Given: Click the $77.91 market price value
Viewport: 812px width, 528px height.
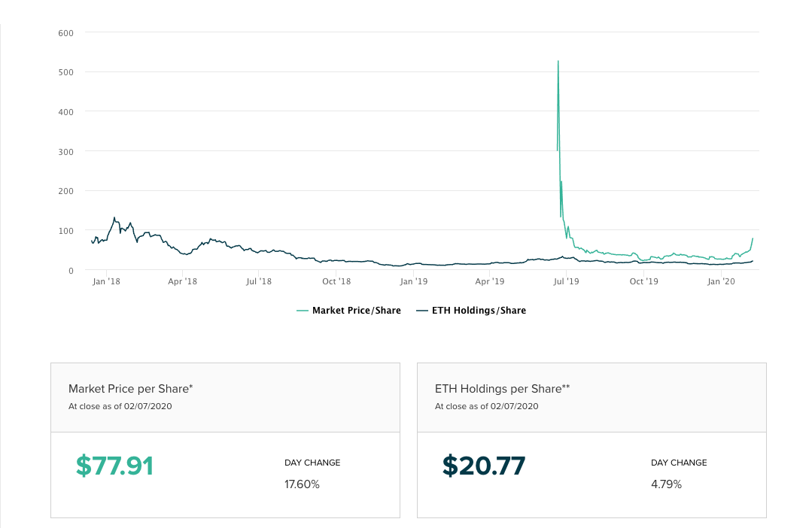Looking at the screenshot, I should coord(114,466).
